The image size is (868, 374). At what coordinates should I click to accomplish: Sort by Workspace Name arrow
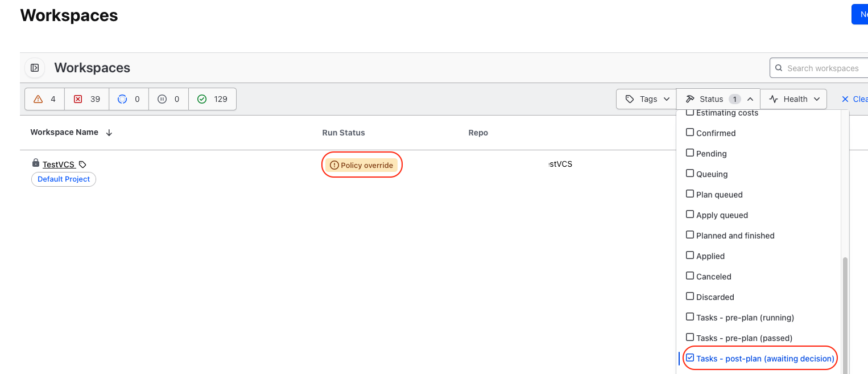click(x=109, y=133)
